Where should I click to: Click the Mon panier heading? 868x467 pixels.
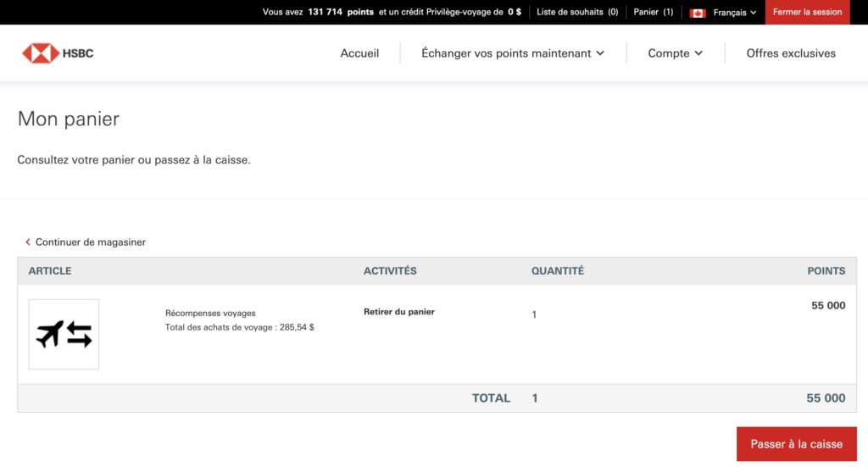[x=68, y=119]
